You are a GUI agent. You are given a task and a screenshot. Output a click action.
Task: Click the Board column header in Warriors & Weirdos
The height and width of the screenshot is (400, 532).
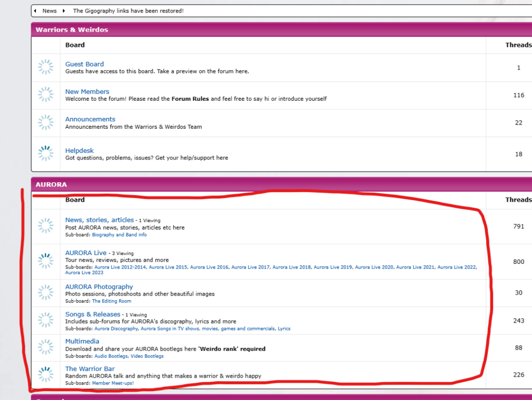75,45
